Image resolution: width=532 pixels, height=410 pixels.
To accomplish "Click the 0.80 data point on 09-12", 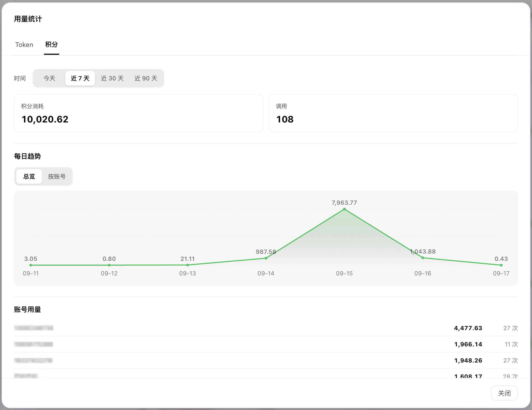I will click(x=109, y=265).
